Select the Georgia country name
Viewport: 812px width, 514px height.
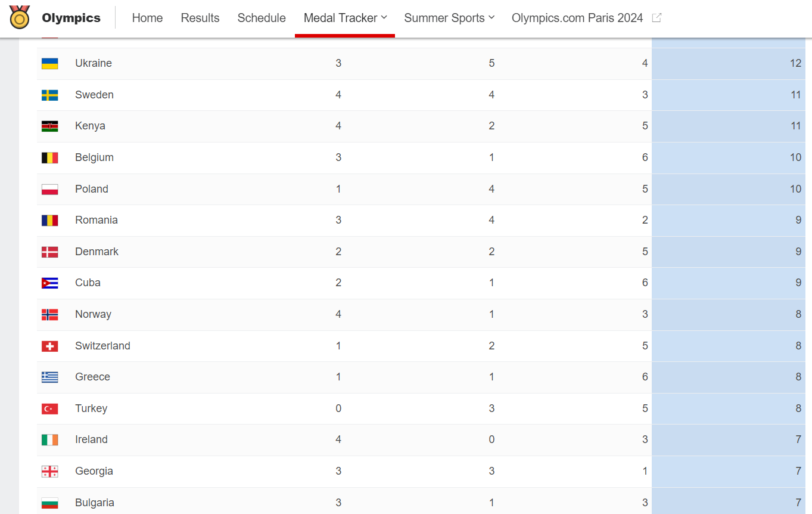click(x=94, y=471)
